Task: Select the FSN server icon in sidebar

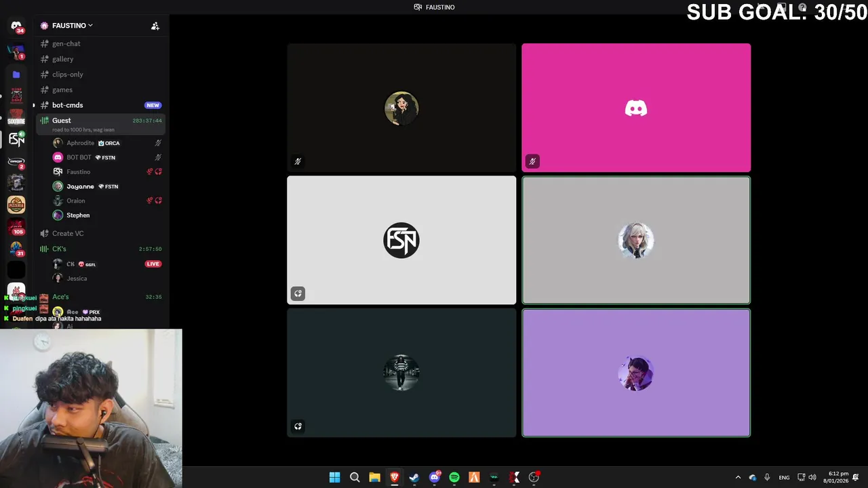Action: [x=16, y=139]
